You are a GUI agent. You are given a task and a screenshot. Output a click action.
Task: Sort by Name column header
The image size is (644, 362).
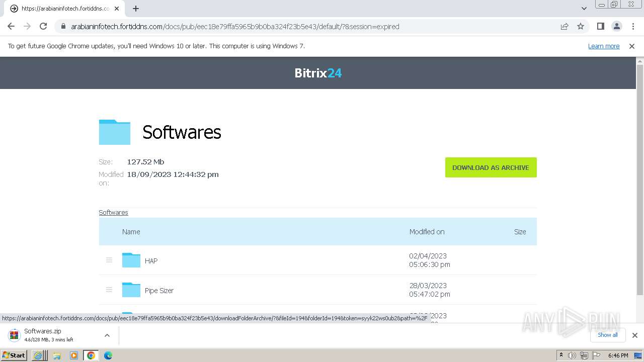(131, 232)
